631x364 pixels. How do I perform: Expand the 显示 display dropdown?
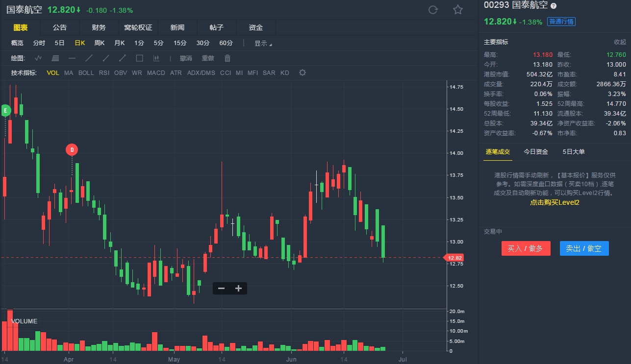(x=263, y=43)
